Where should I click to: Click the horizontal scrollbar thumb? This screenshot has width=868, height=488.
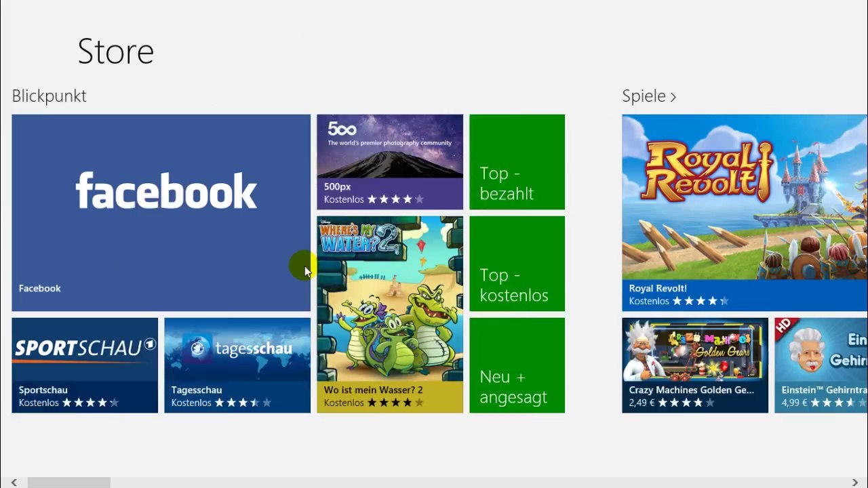(x=68, y=483)
